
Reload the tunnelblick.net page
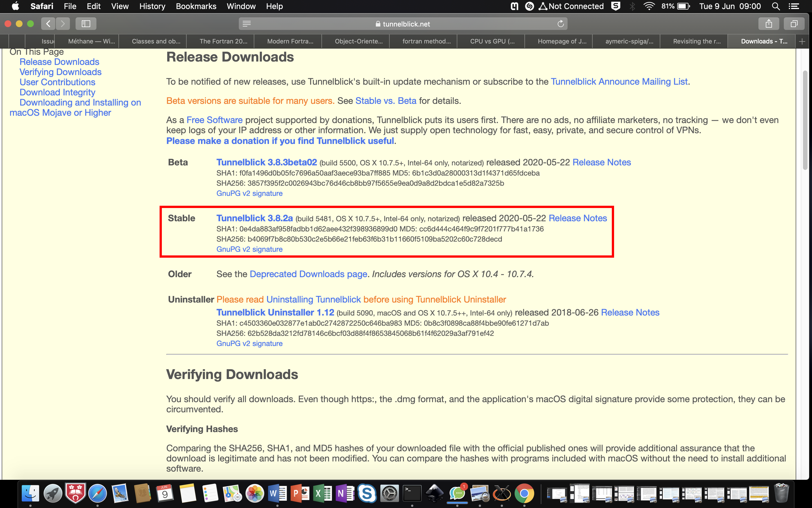560,23
